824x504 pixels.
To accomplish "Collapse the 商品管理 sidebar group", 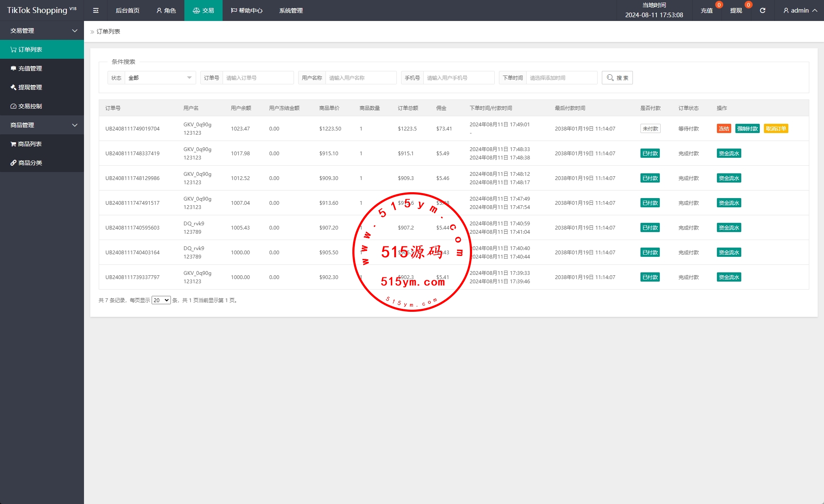I will click(x=75, y=125).
